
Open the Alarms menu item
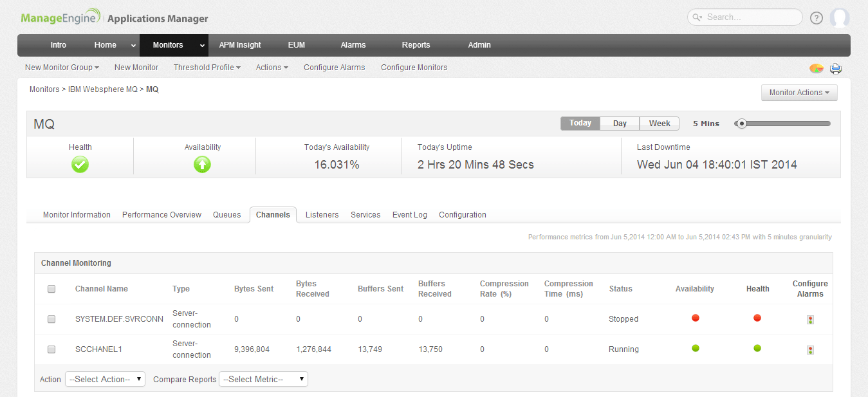353,45
